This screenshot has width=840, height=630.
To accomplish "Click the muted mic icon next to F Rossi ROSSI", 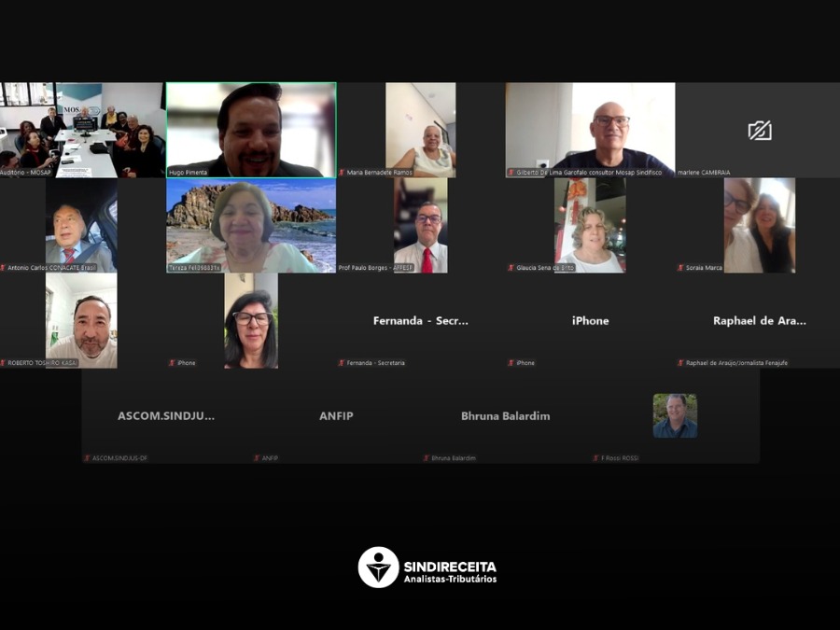I will click(596, 458).
